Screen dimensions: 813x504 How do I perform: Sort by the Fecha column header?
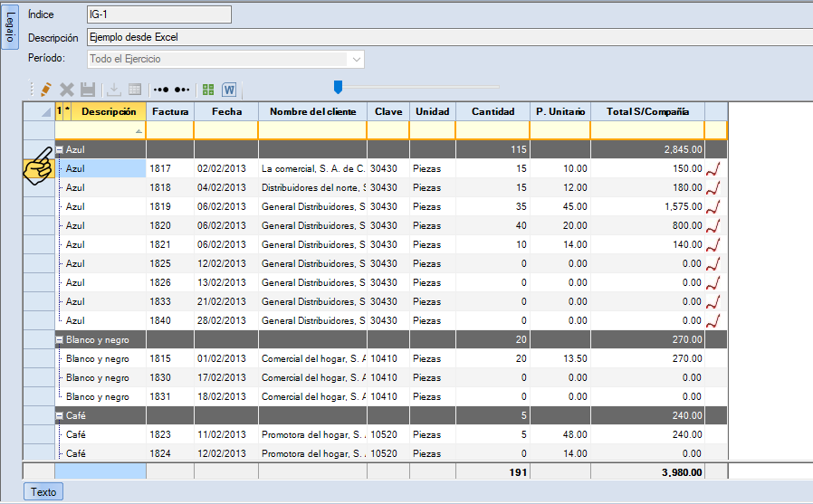point(225,111)
